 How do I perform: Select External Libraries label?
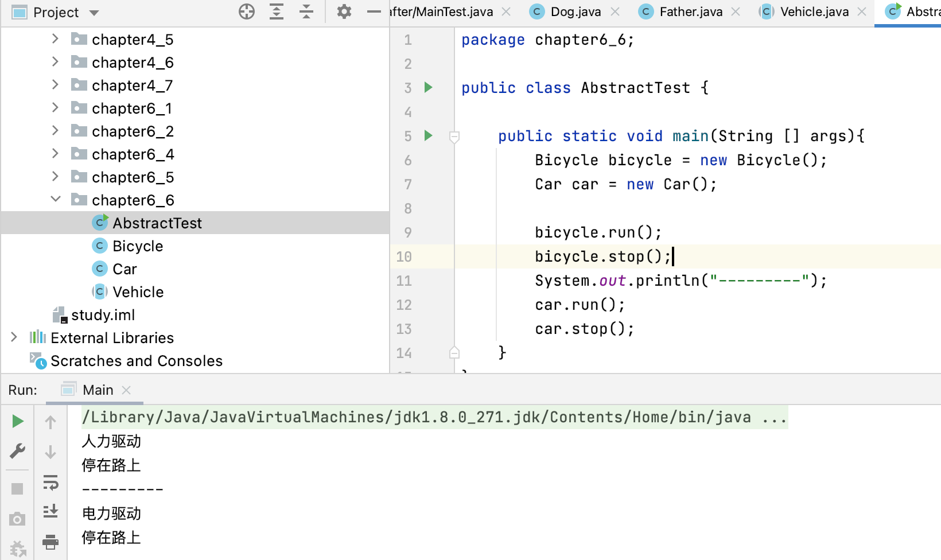(112, 338)
